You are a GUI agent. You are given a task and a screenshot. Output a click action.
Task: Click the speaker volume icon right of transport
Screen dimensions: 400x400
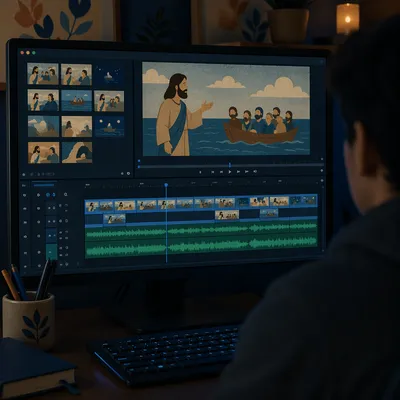pyautogui.click(x=255, y=171)
